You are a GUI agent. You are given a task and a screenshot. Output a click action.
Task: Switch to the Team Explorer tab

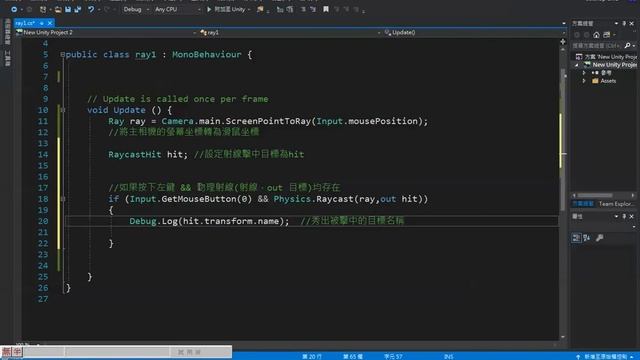[x=616, y=204]
